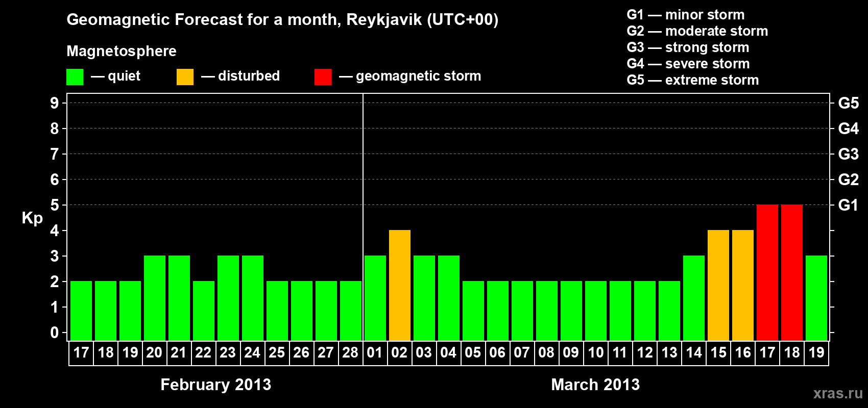Click the red geomagnetic storm legend swatch
Viewport: 868px width, 408px height.
point(323,77)
